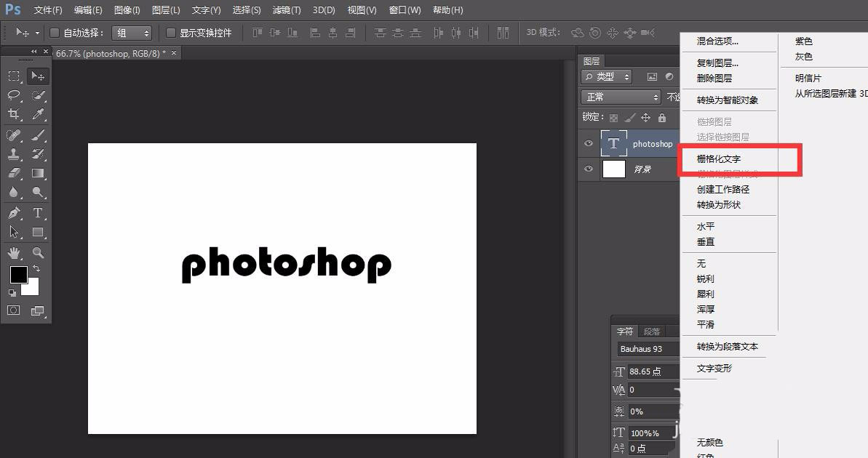Click the white background color swatch

click(32, 289)
